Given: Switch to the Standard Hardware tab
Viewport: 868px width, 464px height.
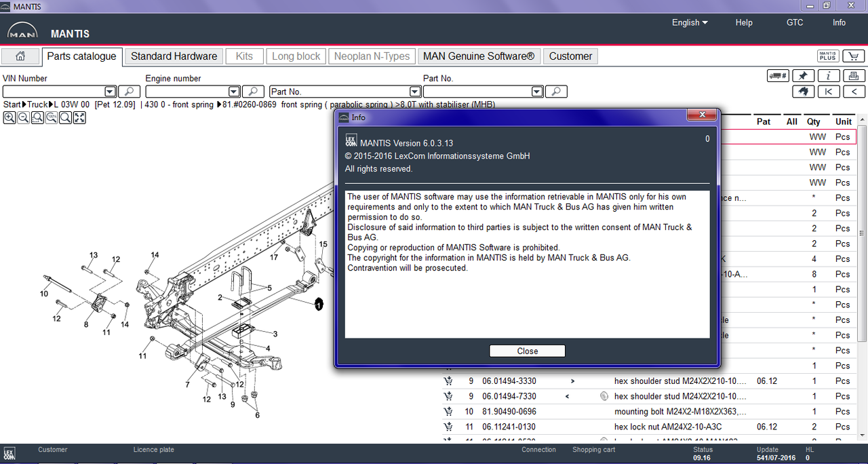Looking at the screenshot, I should coord(174,56).
